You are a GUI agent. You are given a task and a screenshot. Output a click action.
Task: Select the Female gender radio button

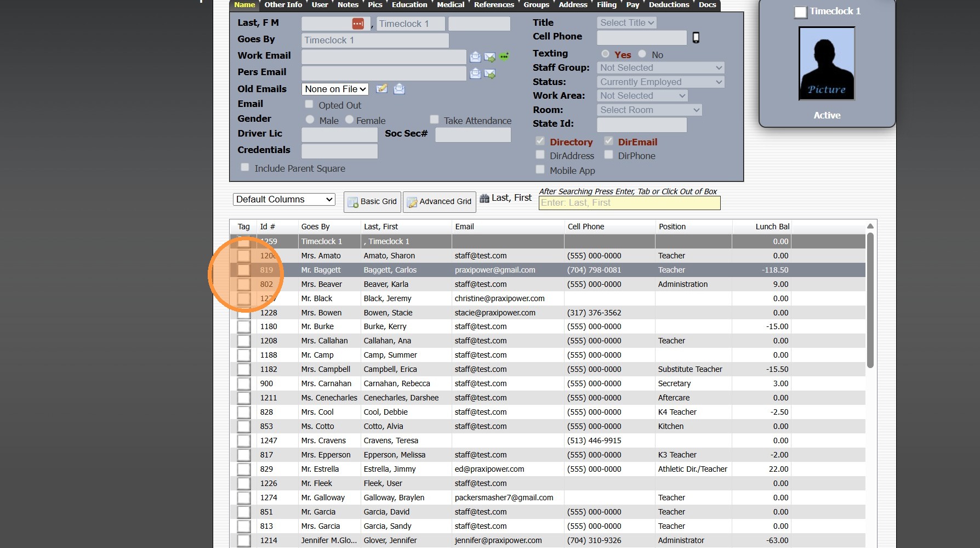(349, 120)
